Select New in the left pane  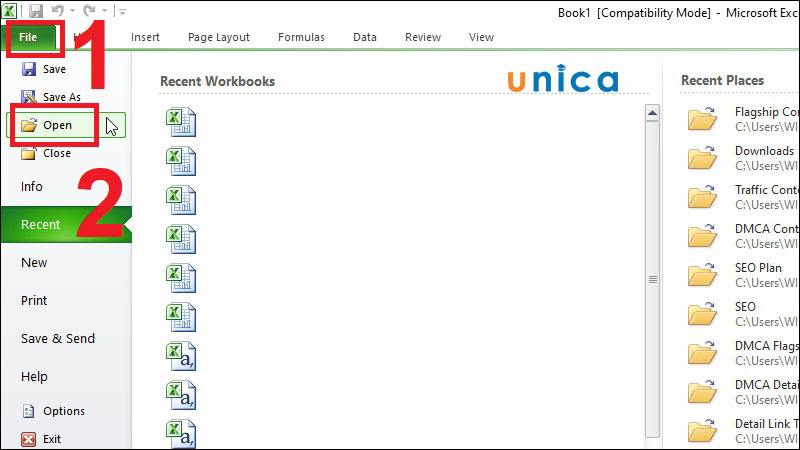[34, 263]
